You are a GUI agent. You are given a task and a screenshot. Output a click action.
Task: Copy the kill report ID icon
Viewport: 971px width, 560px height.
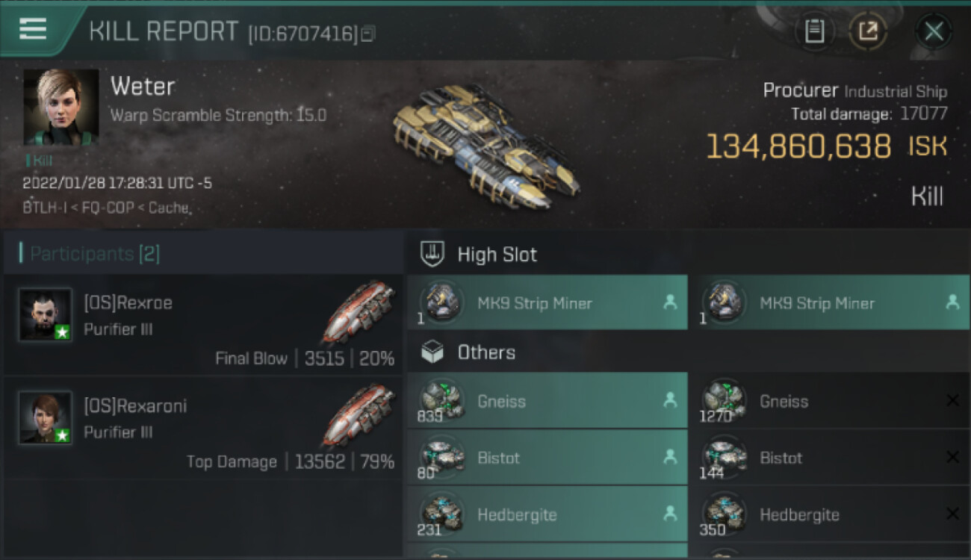click(367, 34)
